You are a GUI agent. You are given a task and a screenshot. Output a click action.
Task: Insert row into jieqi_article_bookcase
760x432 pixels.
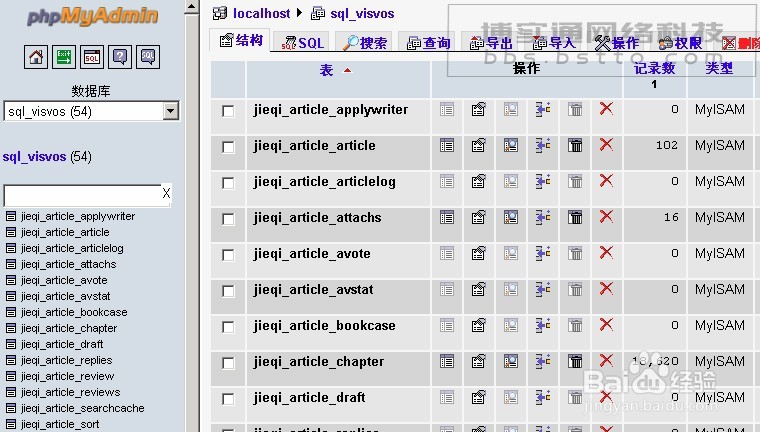point(543,325)
